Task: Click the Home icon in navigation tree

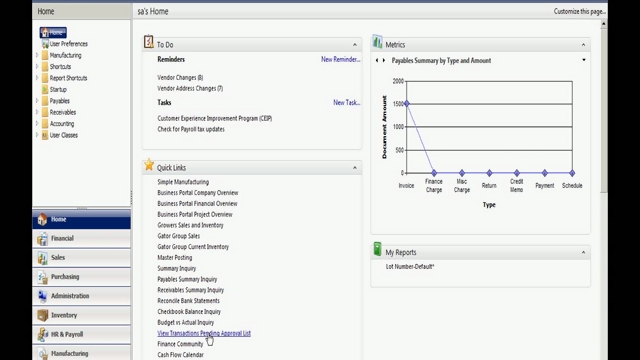Action: coord(45,32)
